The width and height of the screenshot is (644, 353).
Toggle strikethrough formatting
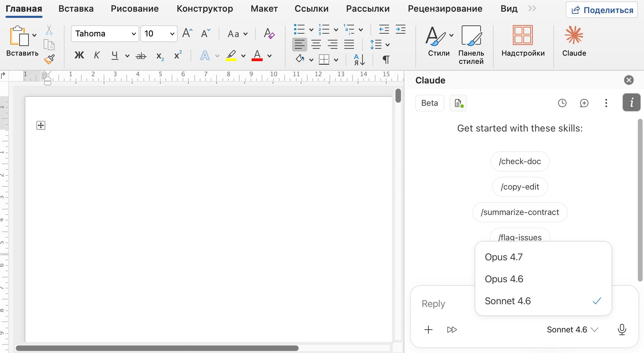(141, 56)
